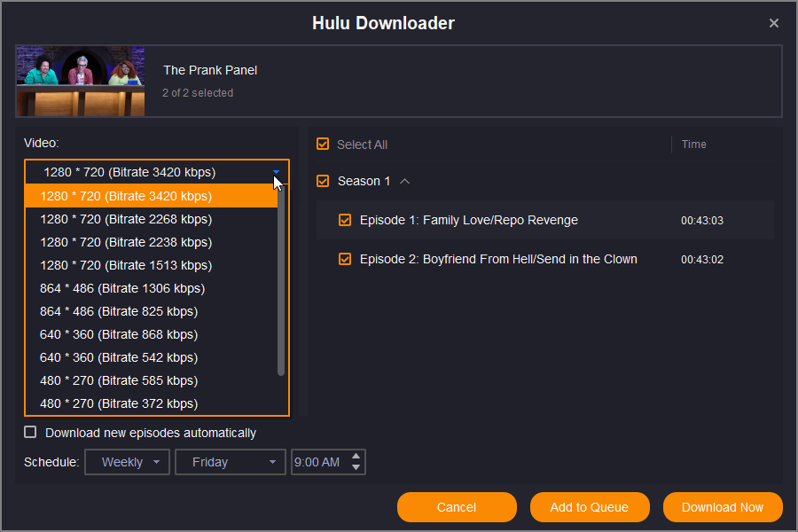Select 480 * 270 Bitrate 372 kbps
798x532 pixels.
click(151, 403)
